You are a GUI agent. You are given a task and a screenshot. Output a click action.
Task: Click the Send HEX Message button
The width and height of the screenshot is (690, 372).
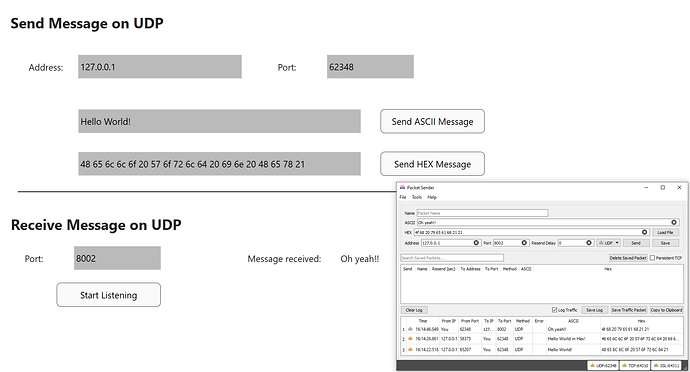pos(433,164)
